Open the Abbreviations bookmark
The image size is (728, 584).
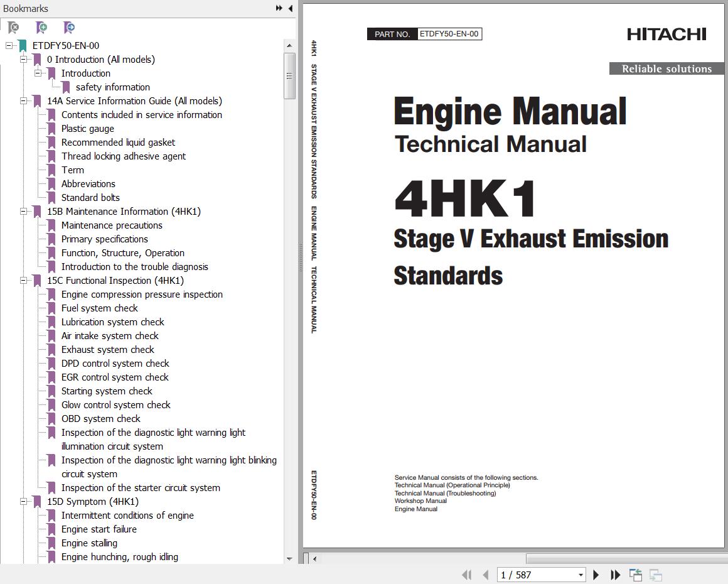coord(88,184)
